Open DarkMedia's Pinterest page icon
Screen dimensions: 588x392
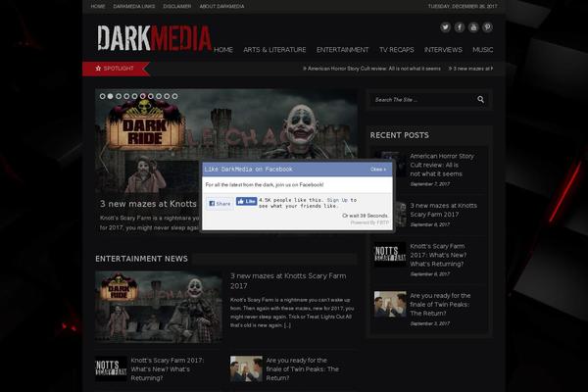(x=487, y=27)
